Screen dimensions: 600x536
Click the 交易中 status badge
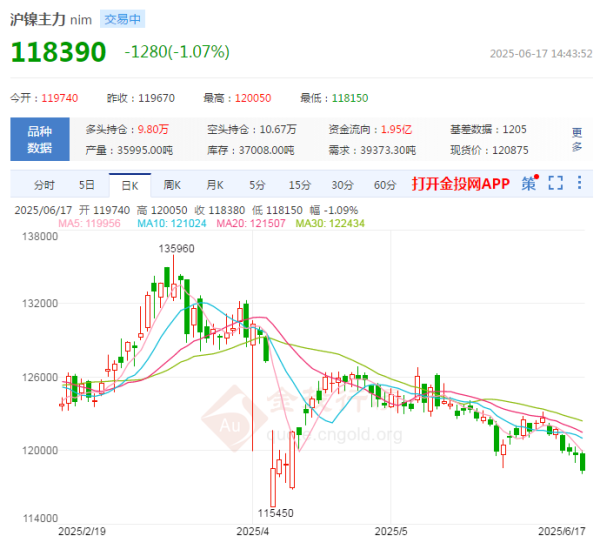[x=122, y=19]
